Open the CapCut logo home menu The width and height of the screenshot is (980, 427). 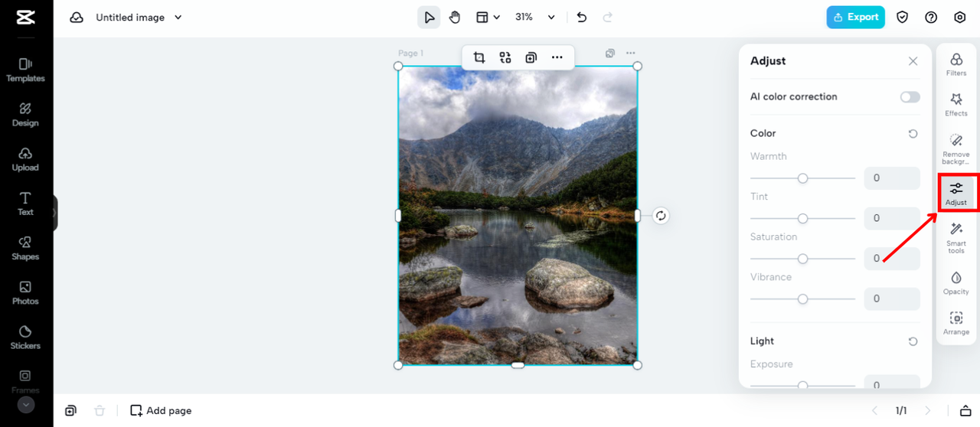pos(25,17)
